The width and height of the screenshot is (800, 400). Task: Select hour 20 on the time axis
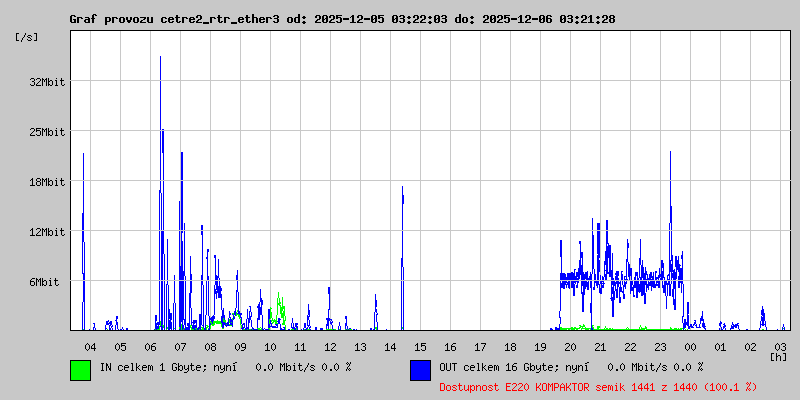[x=570, y=346]
